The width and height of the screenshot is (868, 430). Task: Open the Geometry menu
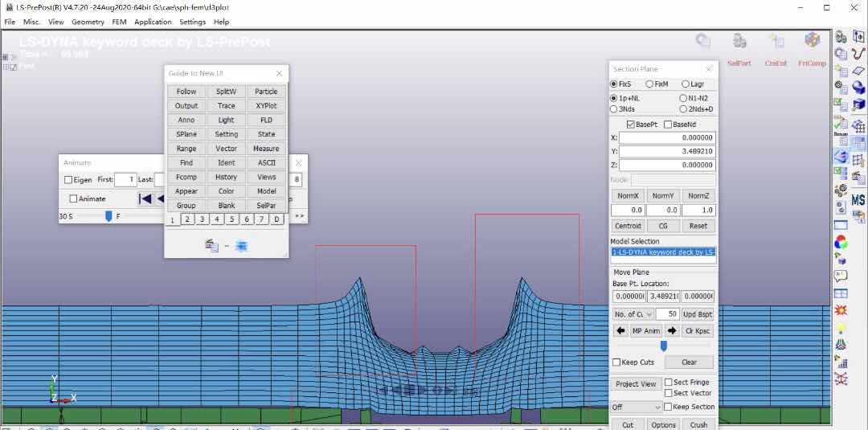[x=88, y=22]
